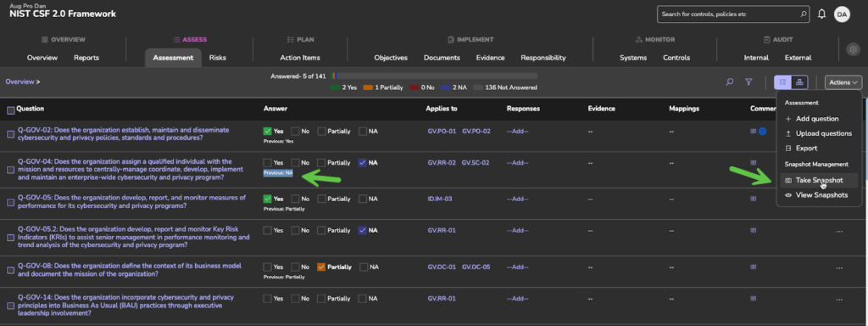Viewport: 868px width, 326px height.
Task: Click the search magnifier in search box
Action: click(804, 14)
